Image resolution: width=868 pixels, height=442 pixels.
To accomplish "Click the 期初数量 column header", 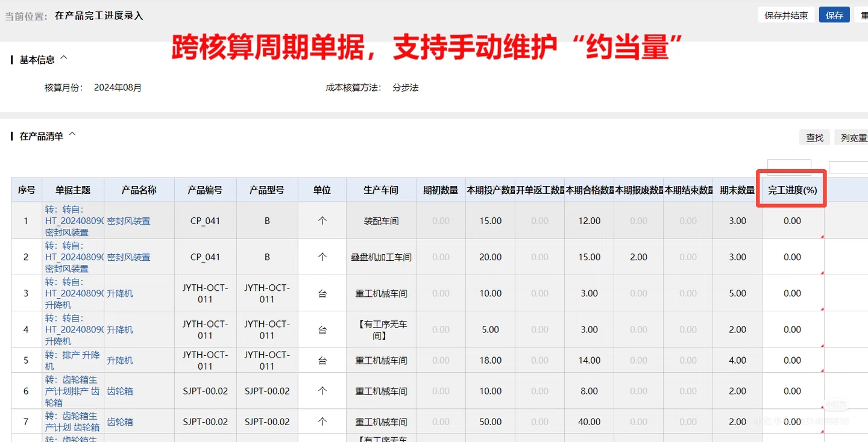I will (x=441, y=190).
